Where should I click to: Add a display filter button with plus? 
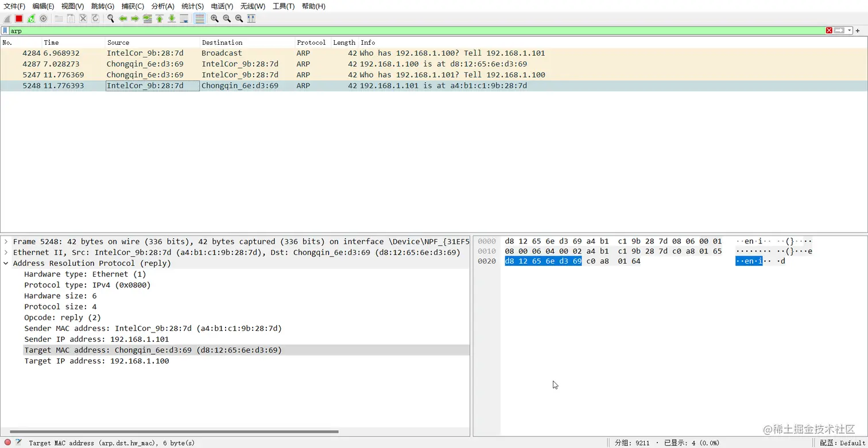point(858,30)
